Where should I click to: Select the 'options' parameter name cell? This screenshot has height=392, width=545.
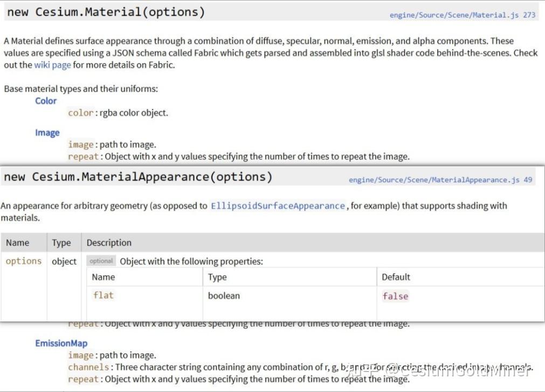24,261
